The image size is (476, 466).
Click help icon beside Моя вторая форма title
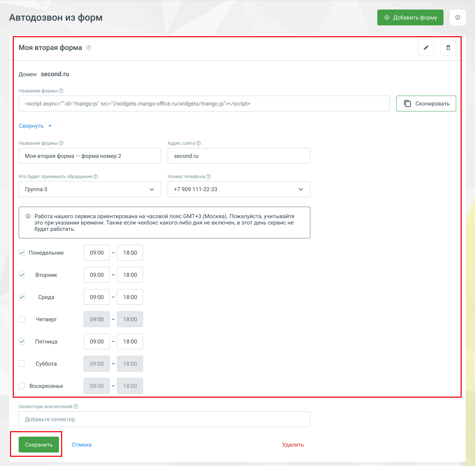[x=89, y=48]
